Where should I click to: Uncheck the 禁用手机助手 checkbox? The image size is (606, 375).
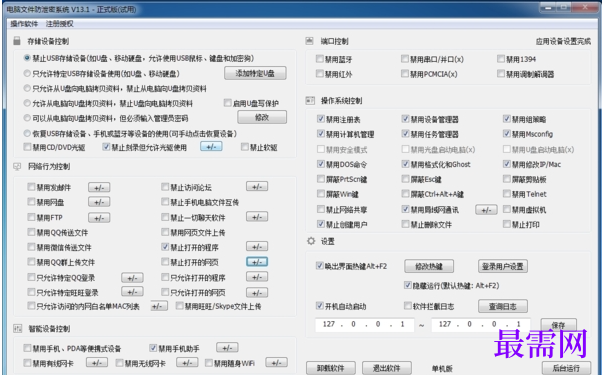point(153,348)
